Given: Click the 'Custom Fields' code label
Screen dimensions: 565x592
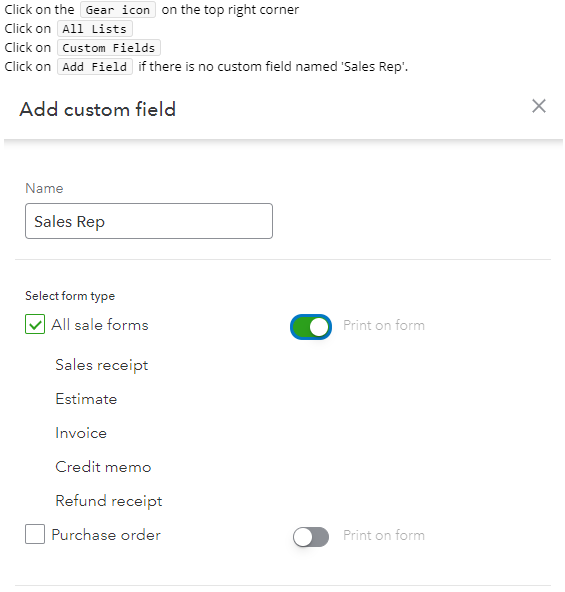Looking at the screenshot, I should click(x=109, y=48).
